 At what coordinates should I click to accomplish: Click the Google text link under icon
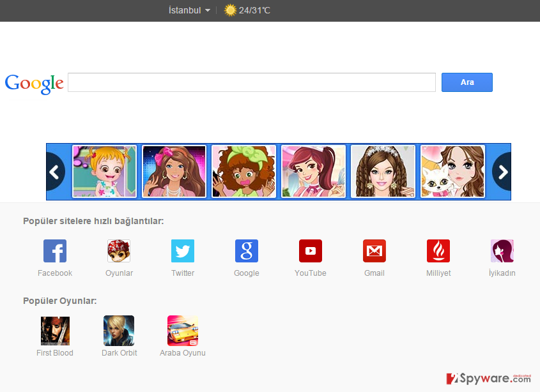click(247, 273)
